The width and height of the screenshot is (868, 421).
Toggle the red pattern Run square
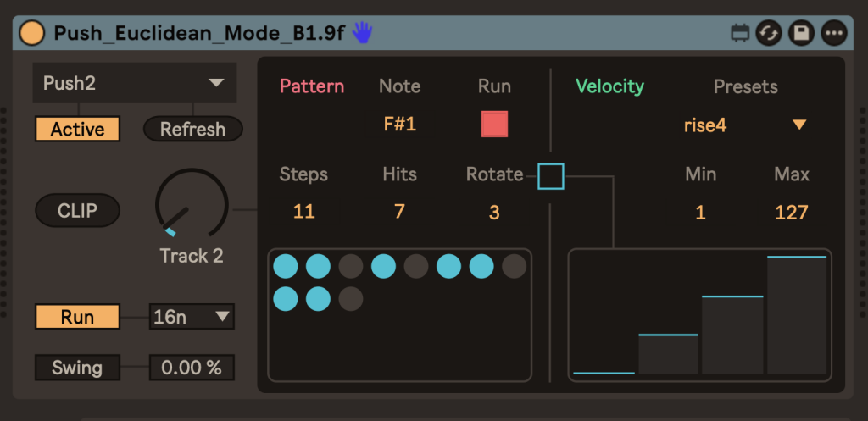click(x=494, y=125)
